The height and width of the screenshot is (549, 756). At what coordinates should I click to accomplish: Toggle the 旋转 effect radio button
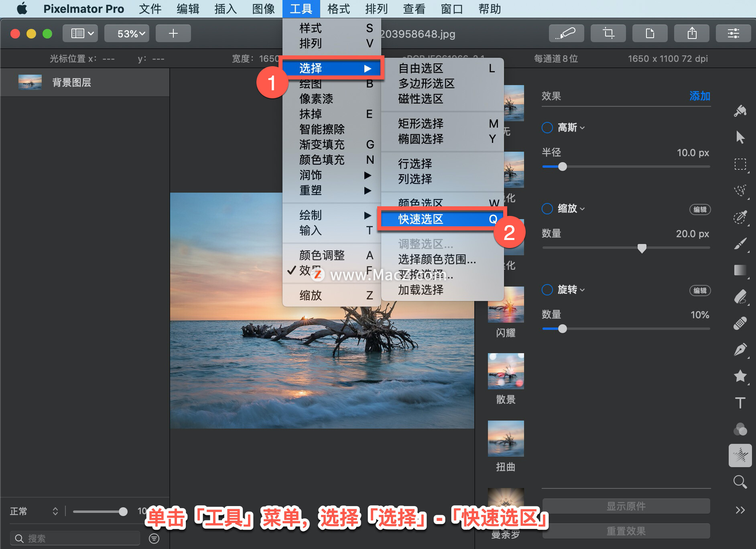[547, 290]
